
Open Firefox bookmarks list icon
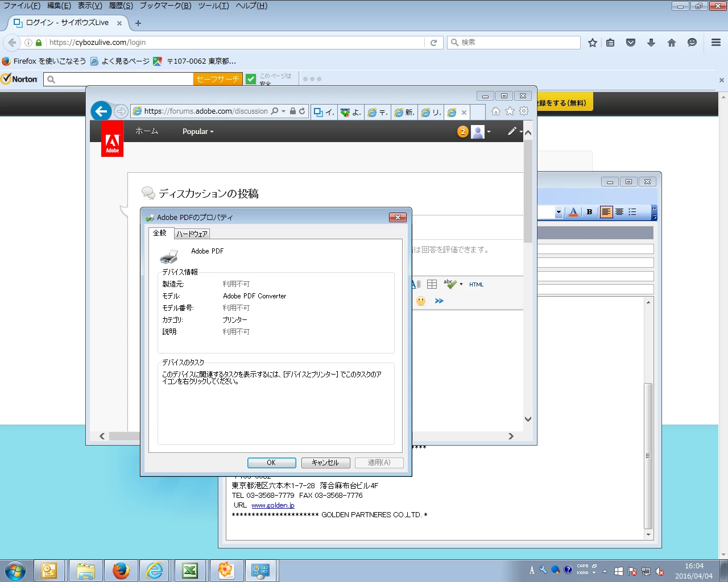(610, 43)
